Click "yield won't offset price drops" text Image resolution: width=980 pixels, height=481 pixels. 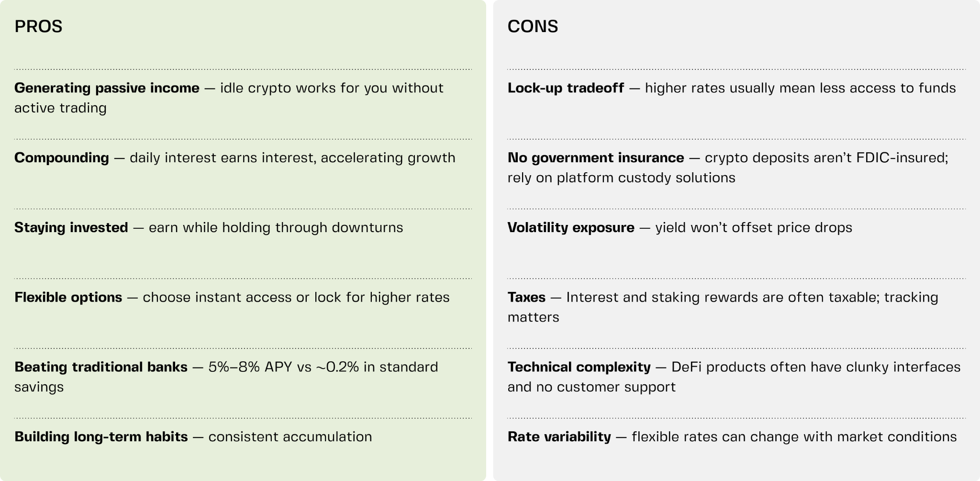754,227
